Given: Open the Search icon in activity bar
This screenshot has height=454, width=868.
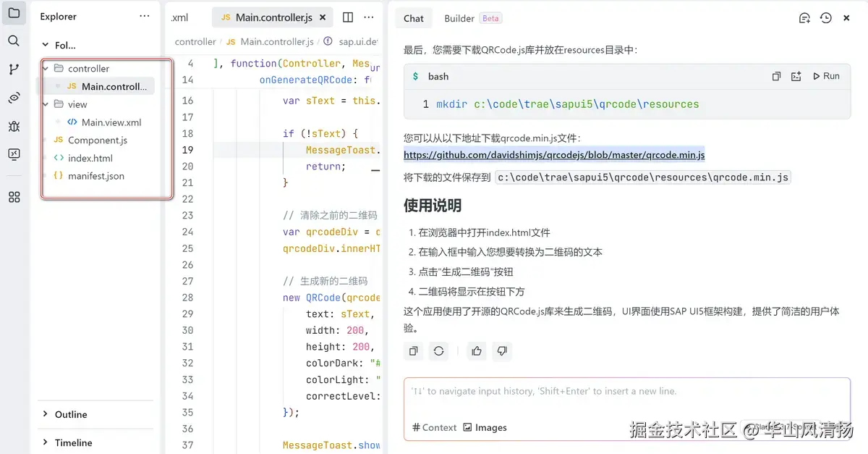Looking at the screenshot, I should coord(14,41).
